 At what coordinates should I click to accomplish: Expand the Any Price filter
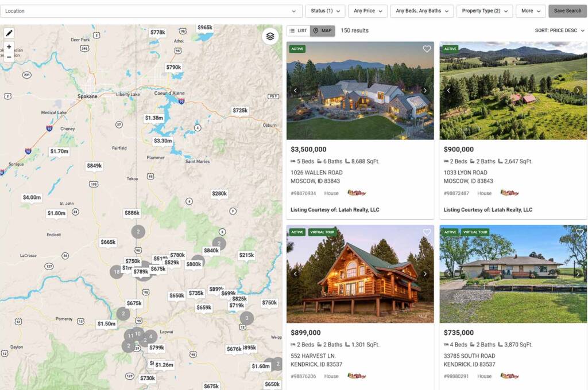click(x=368, y=11)
